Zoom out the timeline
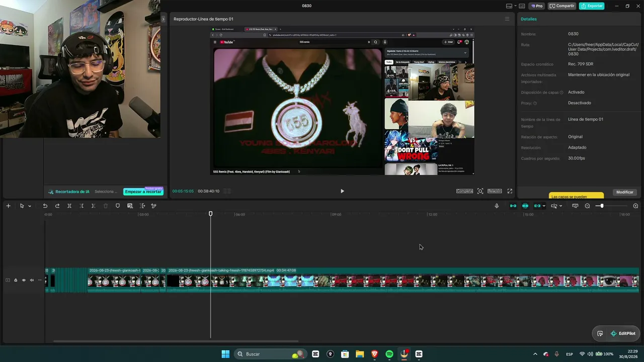 pos(587,206)
